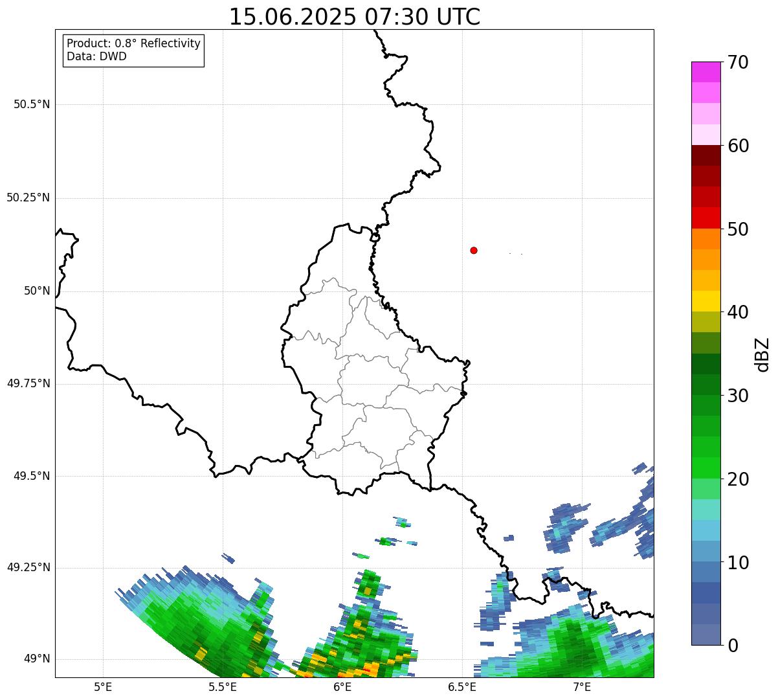Click the 50°N latitude label
Screen dimensions: 778x700
tap(37, 291)
